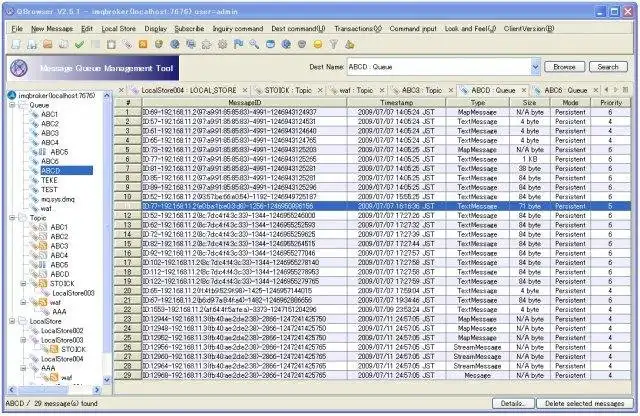Screen dimensions: 640x416
Task: Open the New Message menu
Action: click(52, 29)
